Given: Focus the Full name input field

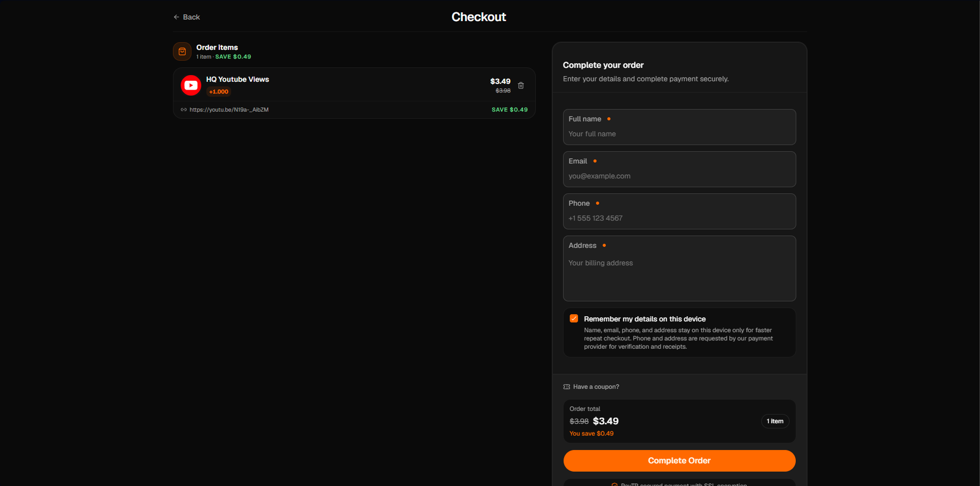Looking at the screenshot, I should pos(679,127).
